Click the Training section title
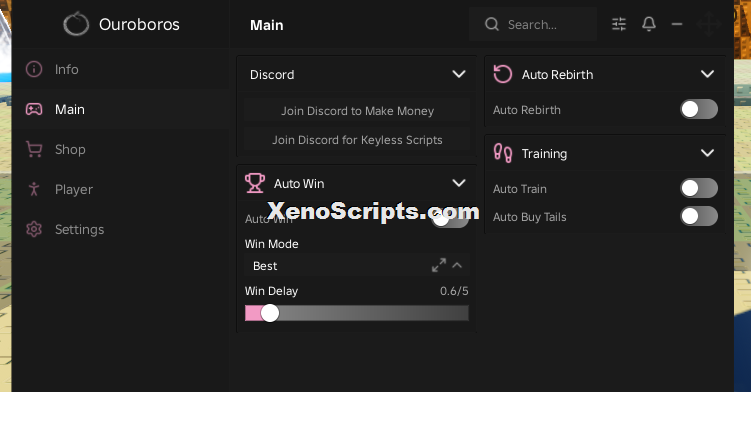The width and height of the screenshot is (751, 422). point(544,154)
